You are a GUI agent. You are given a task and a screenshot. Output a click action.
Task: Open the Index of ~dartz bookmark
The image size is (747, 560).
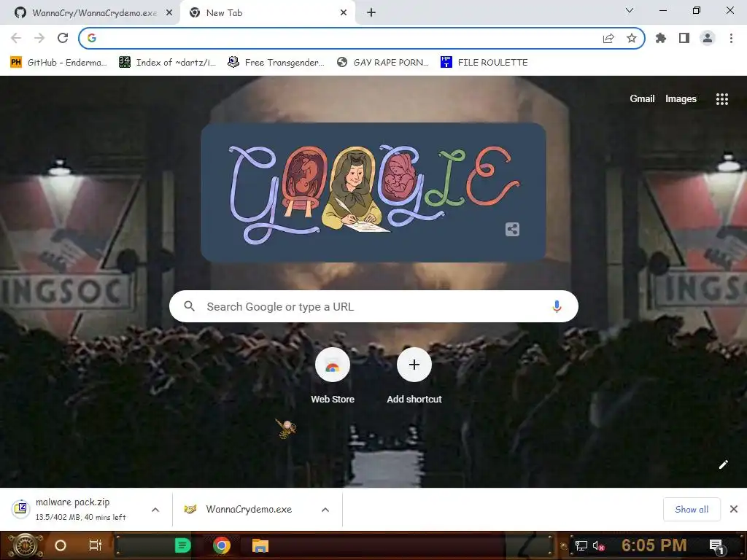[167, 63]
